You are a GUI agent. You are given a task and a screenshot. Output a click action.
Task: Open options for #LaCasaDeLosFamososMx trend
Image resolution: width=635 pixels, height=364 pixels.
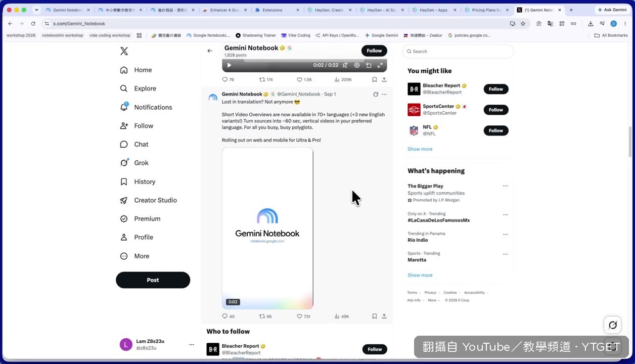point(505,214)
